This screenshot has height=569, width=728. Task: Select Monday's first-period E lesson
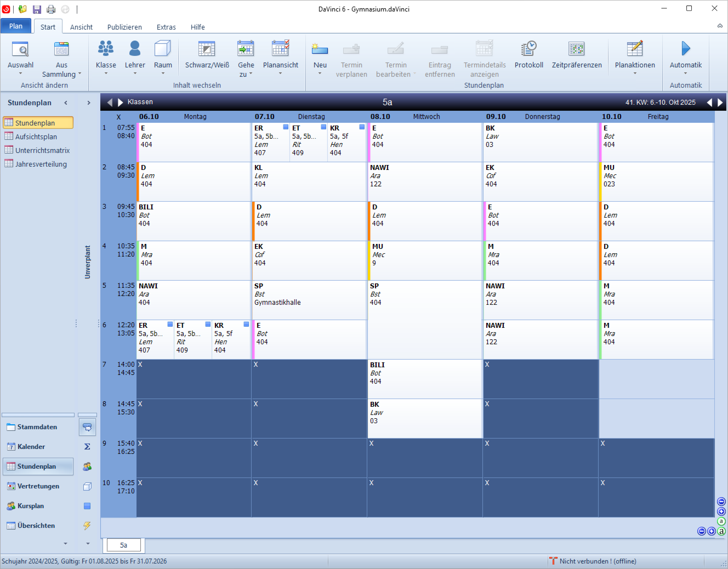point(193,142)
